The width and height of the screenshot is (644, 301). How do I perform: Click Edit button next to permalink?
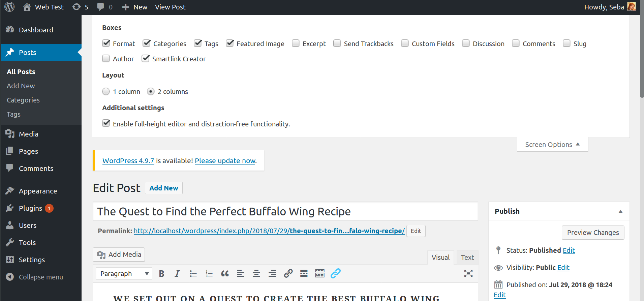(x=416, y=231)
